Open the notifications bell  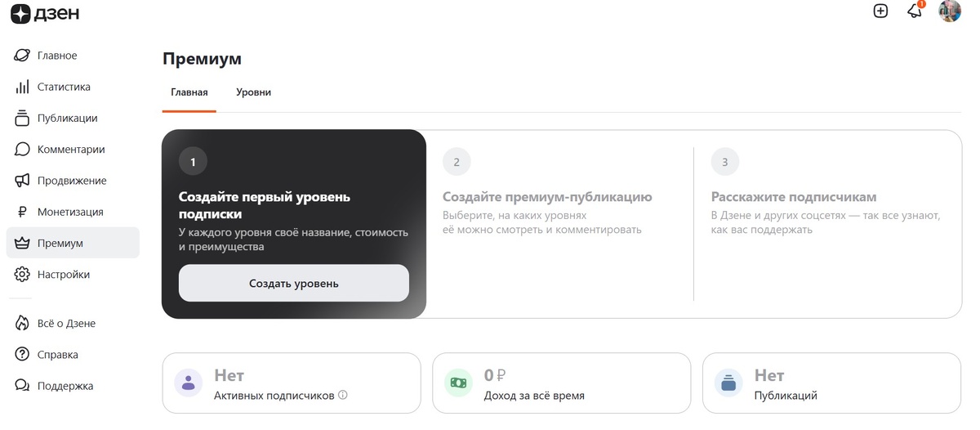[x=915, y=11]
